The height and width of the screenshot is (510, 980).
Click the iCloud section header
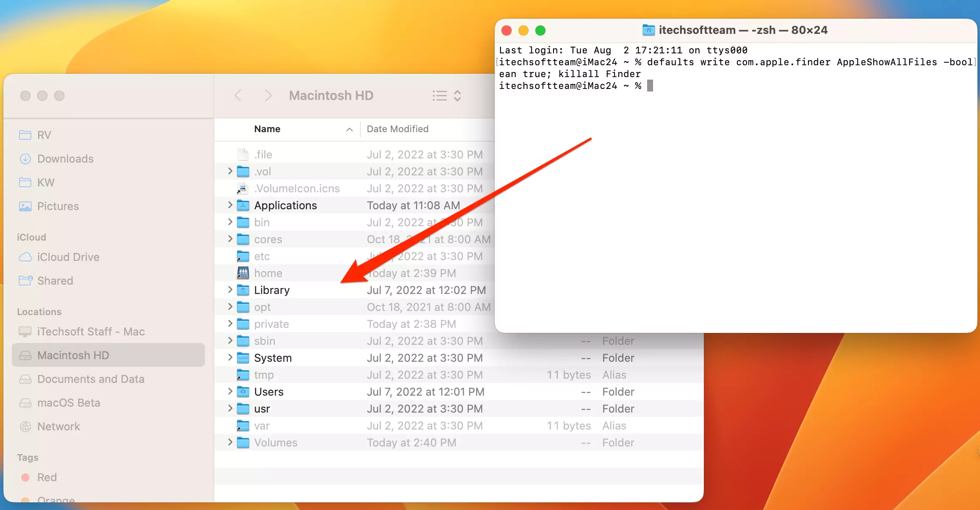(x=31, y=237)
